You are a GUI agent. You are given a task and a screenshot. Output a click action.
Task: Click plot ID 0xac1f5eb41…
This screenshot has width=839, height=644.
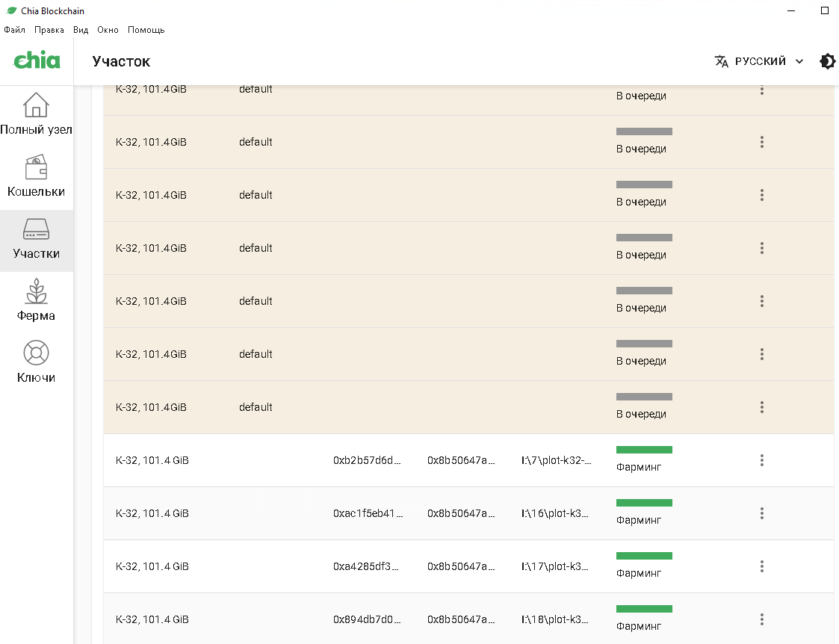[368, 513]
